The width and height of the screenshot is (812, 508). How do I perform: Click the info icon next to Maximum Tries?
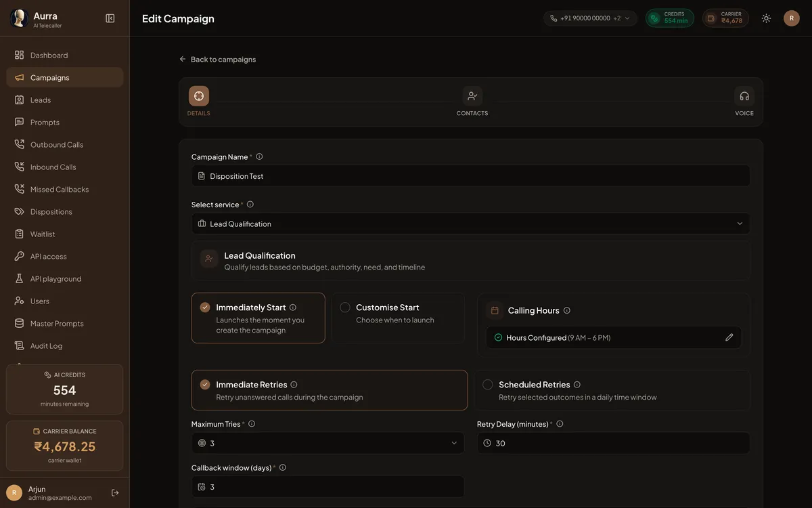pos(252,424)
